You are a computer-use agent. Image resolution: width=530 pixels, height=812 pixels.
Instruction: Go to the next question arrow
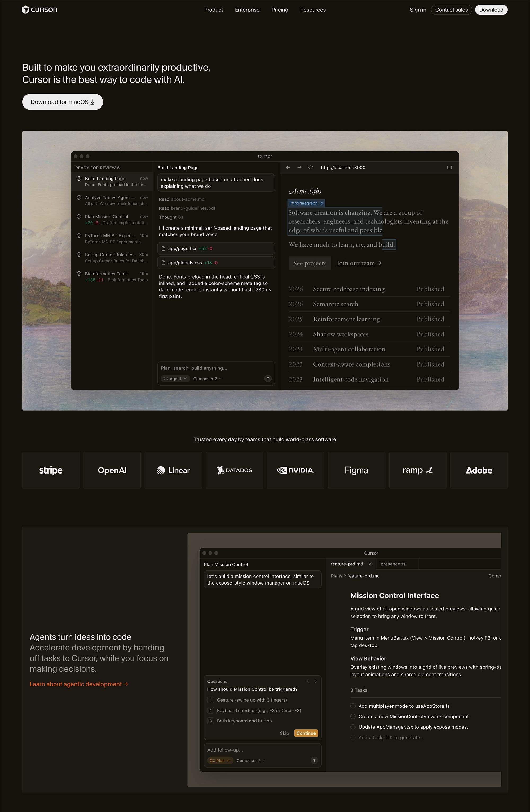[316, 681]
